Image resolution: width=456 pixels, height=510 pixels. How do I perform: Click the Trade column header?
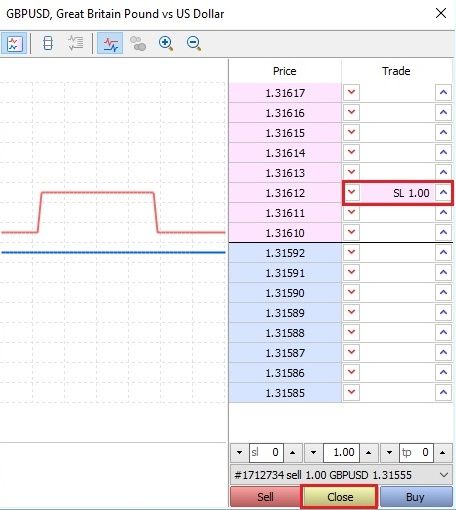[x=397, y=71]
